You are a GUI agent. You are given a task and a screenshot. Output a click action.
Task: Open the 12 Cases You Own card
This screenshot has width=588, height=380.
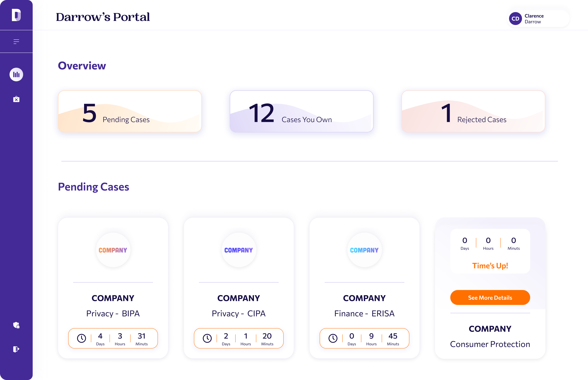click(301, 111)
